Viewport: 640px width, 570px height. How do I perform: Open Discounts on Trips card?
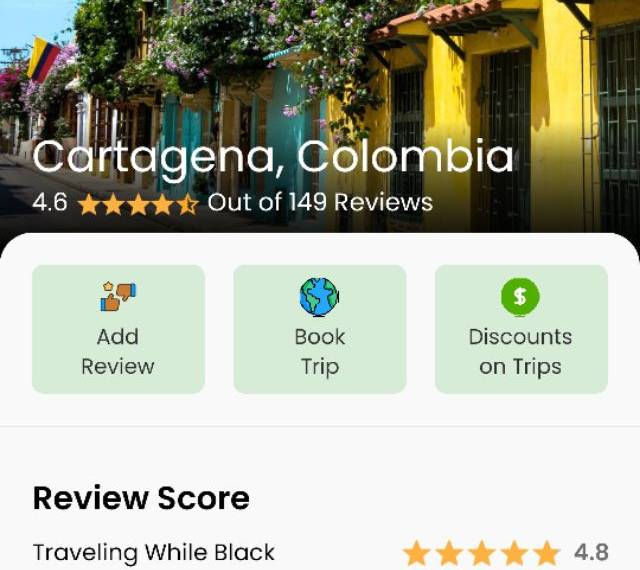tap(522, 329)
